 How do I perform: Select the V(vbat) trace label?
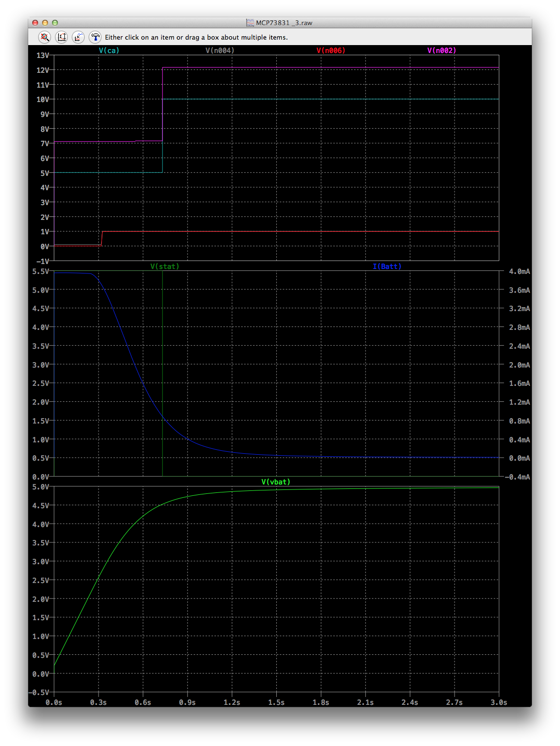276,482
